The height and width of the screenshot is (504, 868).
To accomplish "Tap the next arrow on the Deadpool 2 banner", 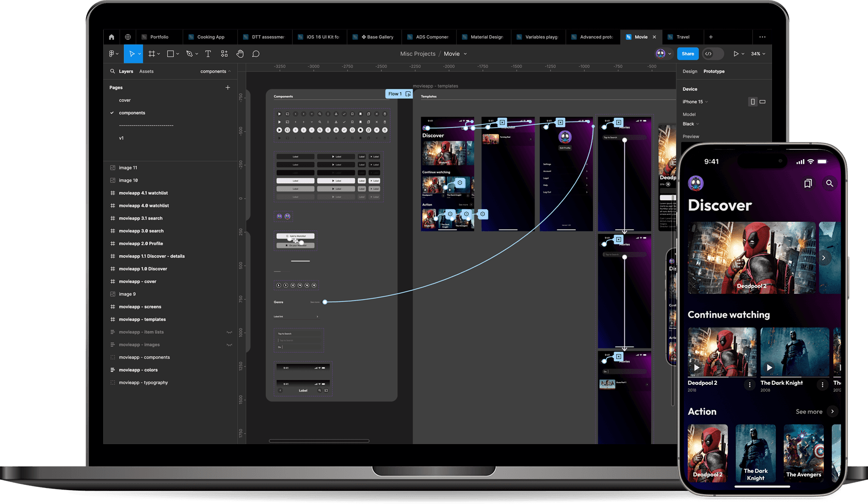I will pos(824,258).
